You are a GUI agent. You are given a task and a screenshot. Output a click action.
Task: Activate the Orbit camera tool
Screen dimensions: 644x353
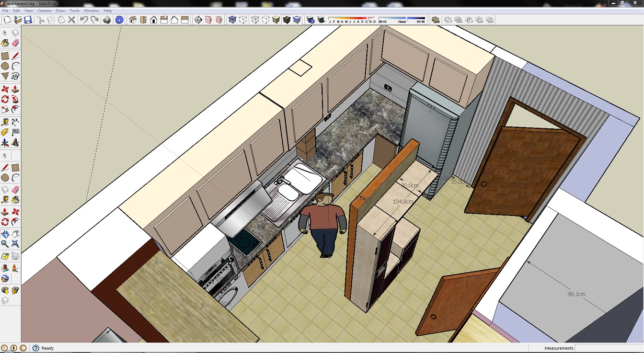5,234
